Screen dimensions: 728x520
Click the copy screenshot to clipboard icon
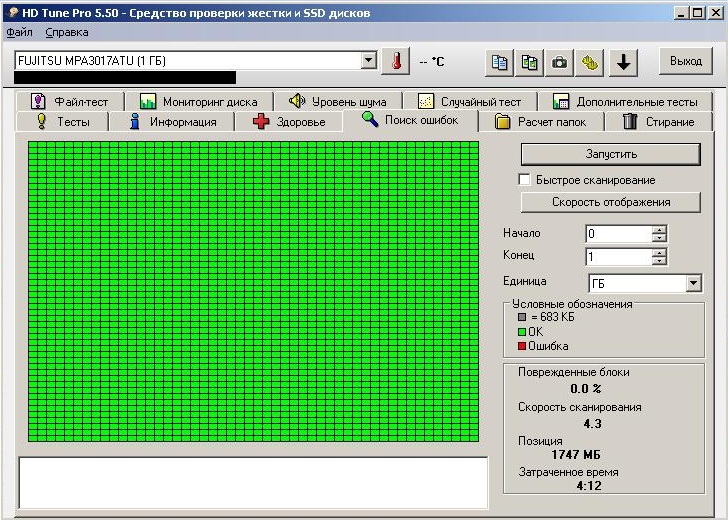pos(529,62)
